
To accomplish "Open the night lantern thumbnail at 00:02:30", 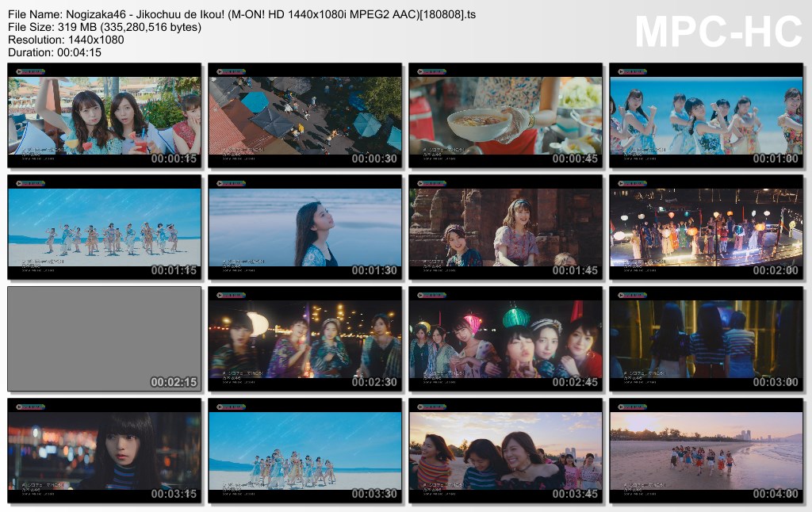I will (305, 339).
